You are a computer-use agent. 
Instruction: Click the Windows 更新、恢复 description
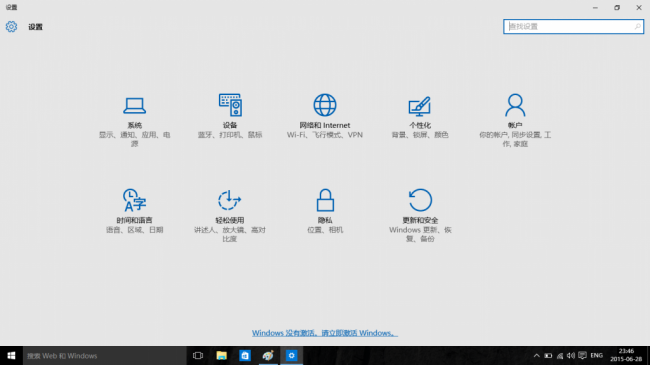[420, 234]
